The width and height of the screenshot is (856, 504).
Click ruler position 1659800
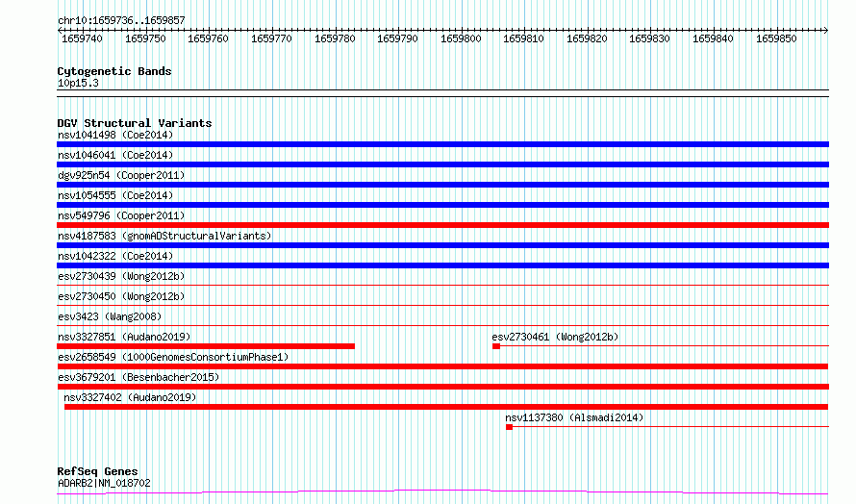[x=461, y=38]
